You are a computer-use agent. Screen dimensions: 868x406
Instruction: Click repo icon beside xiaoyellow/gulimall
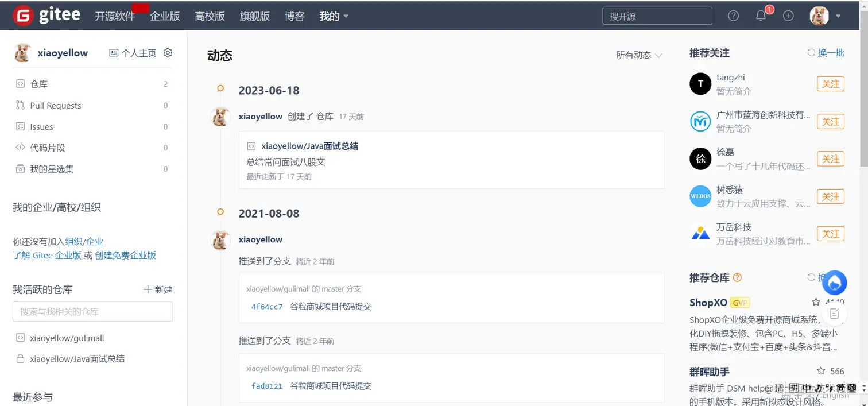[x=20, y=338]
